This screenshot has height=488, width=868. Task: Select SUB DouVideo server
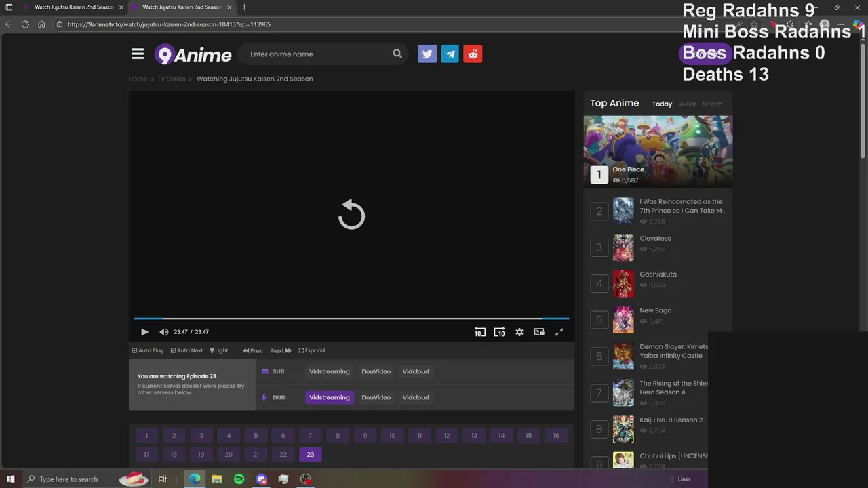(x=376, y=371)
